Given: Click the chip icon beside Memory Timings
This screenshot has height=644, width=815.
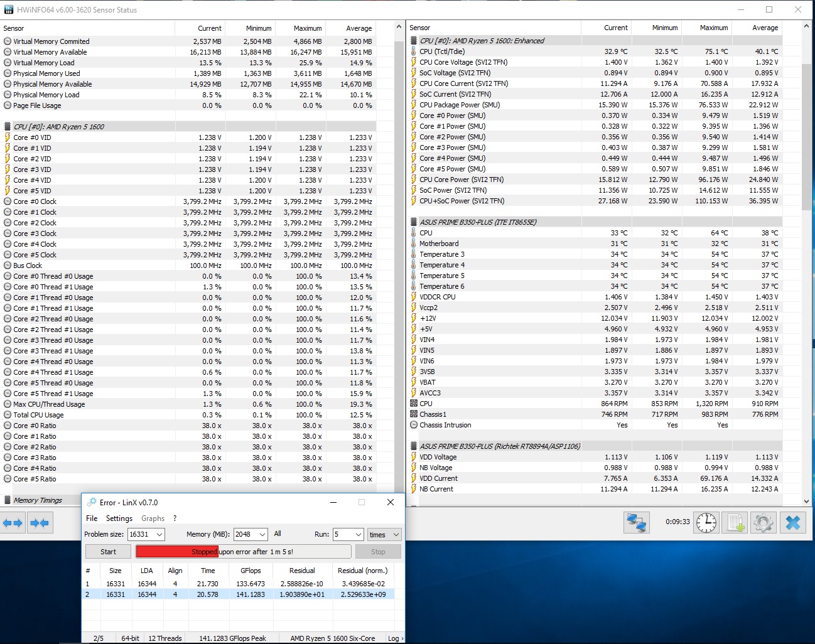Looking at the screenshot, I should [8, 500].
